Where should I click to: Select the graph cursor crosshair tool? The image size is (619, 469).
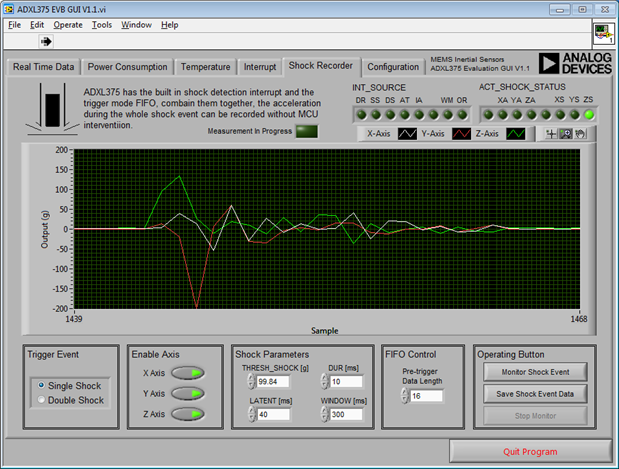coord(551,133)
